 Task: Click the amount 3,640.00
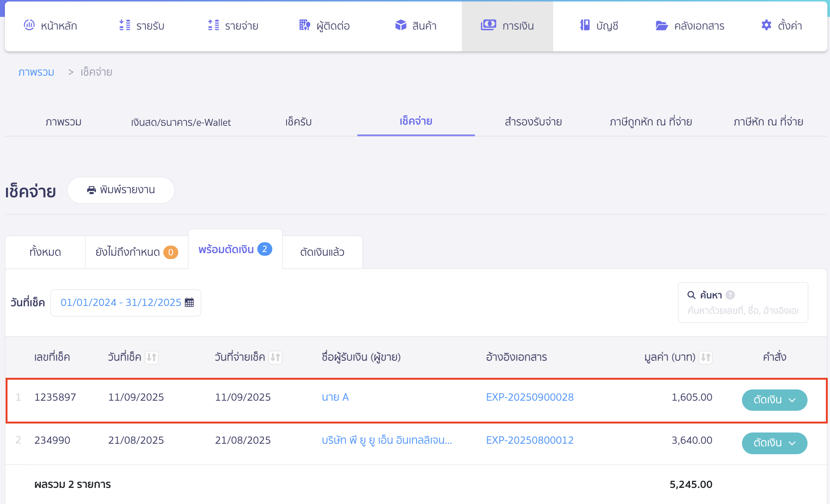tap(692, 440)
